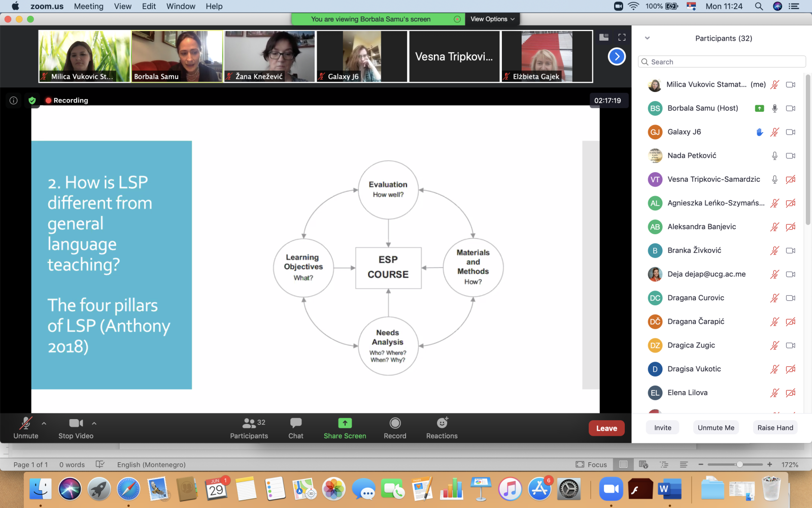This screenshot has height=508, width=812.
Task: Open the meeting info icon
Action: point(14,101)
